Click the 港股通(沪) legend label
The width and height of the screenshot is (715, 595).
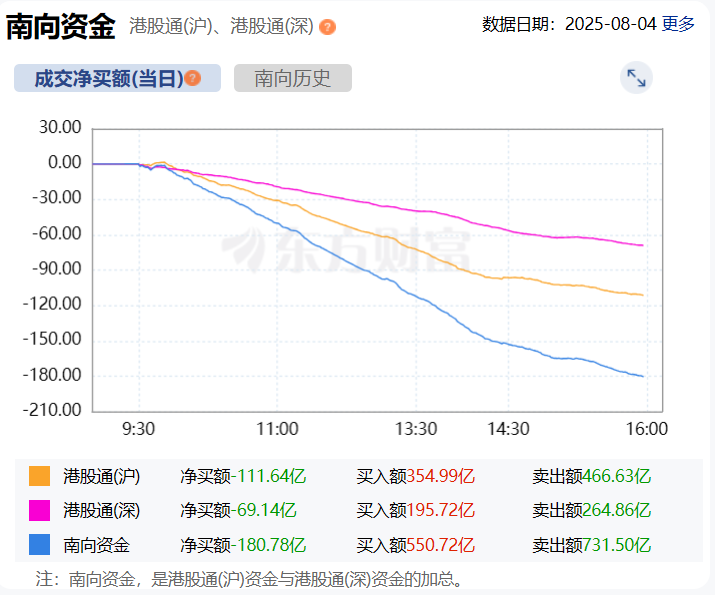pos(102,476)
